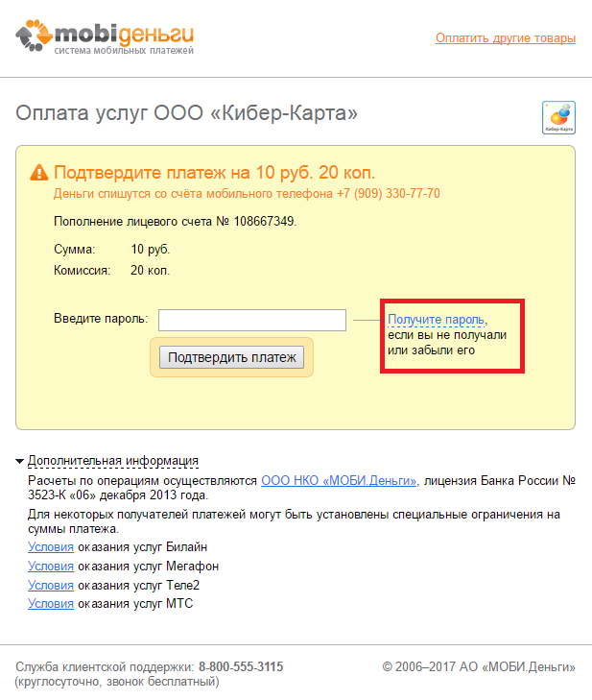The height and width of the screenshot is (700, 592).
Task: Request a password via Получите пароль
Action: (x=437, y=320)
